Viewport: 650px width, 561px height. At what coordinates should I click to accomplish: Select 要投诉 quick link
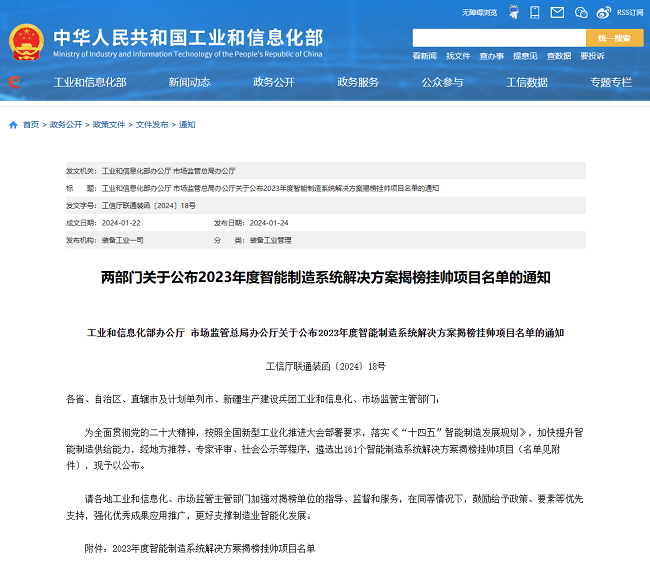pos(592,56)
